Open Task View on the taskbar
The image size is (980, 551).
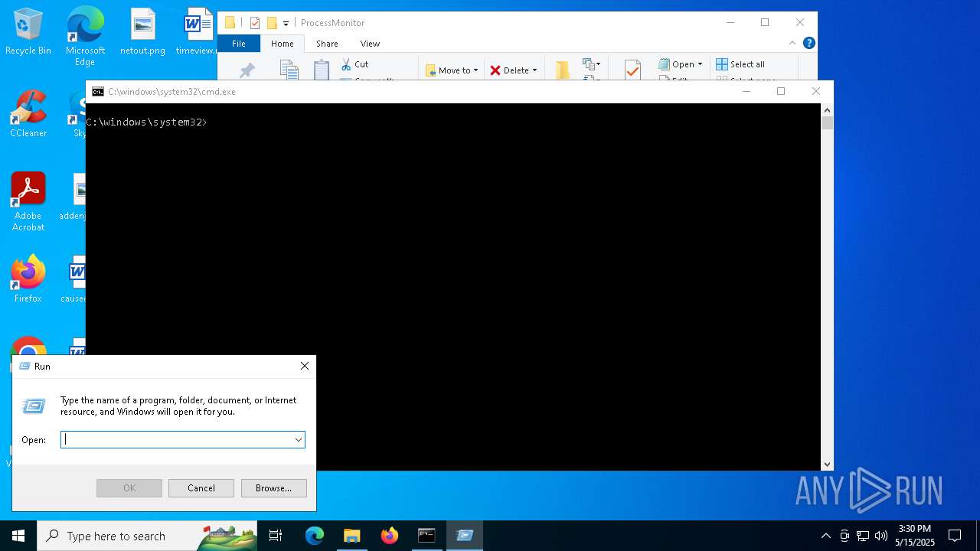(x=276, y=536)
